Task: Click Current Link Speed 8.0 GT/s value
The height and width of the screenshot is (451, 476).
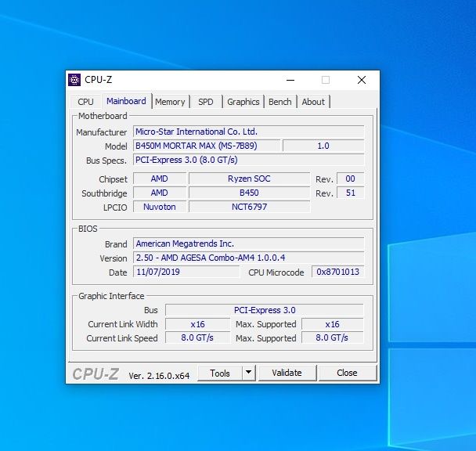Action: [x=197, y=337]
